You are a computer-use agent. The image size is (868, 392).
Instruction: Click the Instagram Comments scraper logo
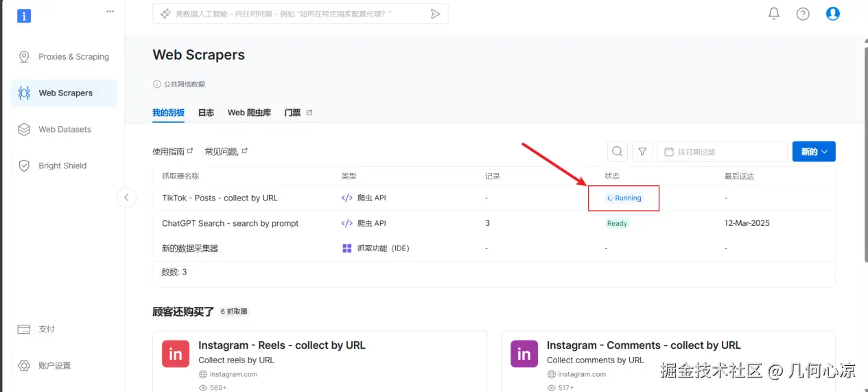pyautogui.click(x=524, y=354)
